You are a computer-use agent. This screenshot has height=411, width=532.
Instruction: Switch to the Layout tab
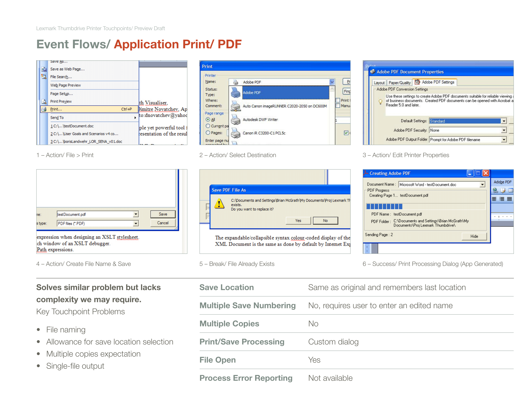pyautogui.click(x=379, y=83)
